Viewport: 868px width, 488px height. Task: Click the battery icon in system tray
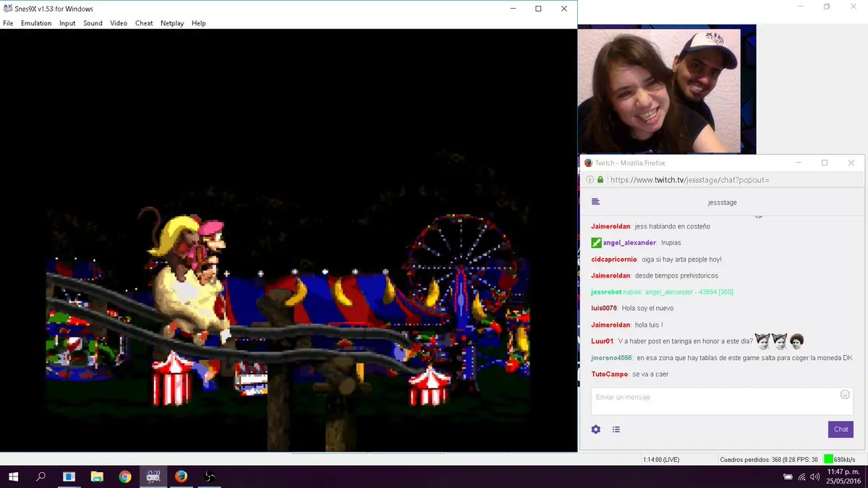point(788,477)
